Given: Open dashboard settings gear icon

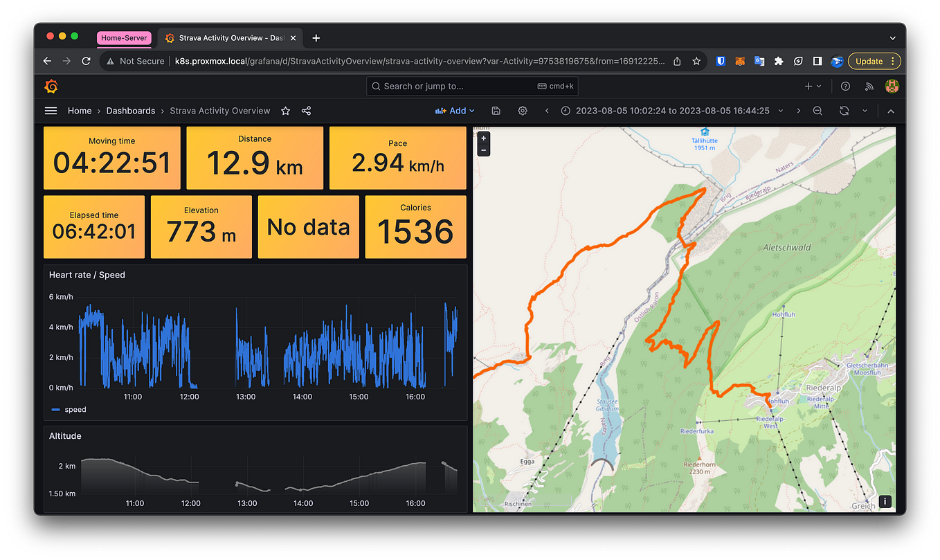Looking at the screenshot, I should (523, 111).
